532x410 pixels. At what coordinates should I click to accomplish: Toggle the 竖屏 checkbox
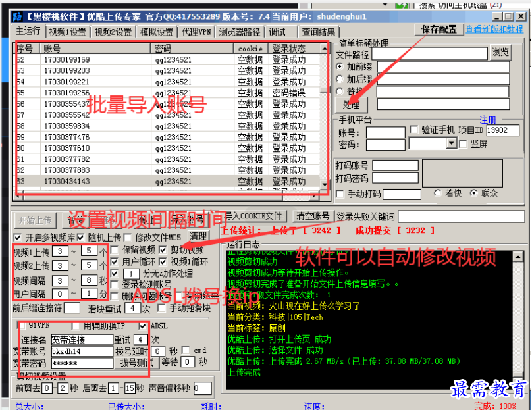tap(463, 144)
